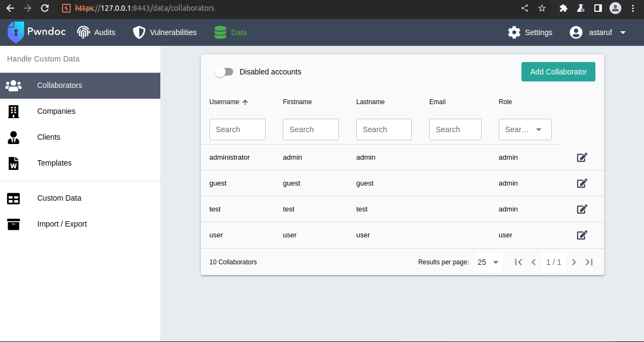Click the edit icon for user row

click(582, 235)
